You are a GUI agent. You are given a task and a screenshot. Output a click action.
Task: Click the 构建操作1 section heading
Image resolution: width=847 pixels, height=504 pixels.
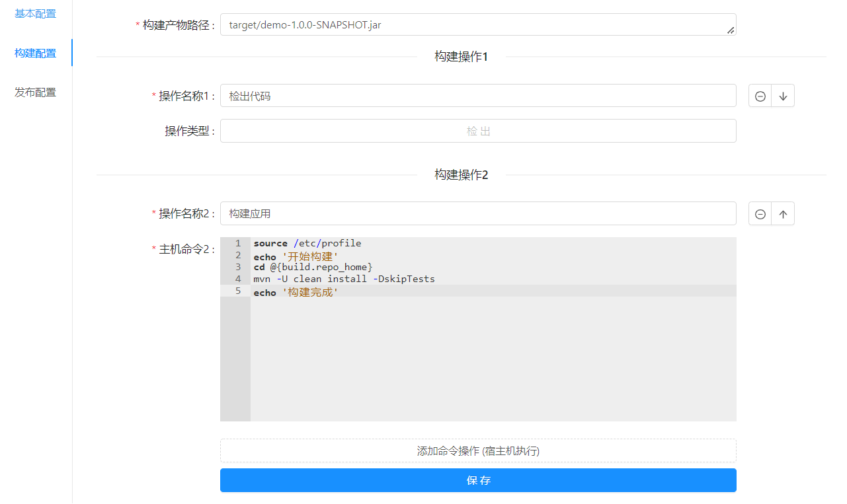coord(461,57)
